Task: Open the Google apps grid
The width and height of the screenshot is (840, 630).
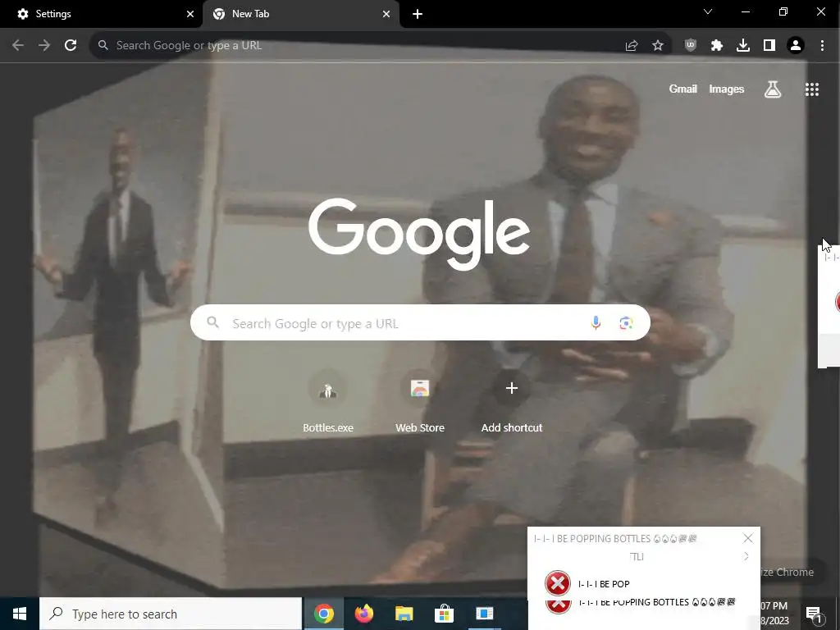Action: pyautogui.click(x=812, y=89)
